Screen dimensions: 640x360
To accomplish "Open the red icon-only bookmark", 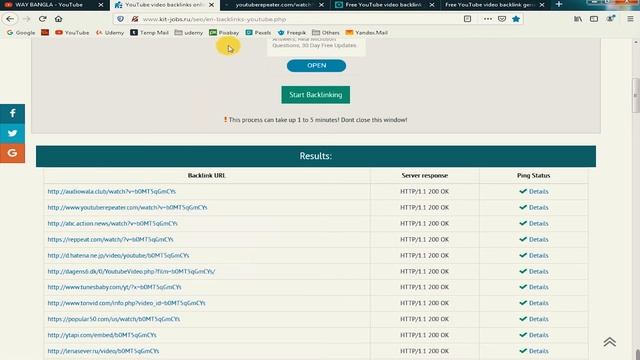I will pyautogui.click(x=45, y=33).
